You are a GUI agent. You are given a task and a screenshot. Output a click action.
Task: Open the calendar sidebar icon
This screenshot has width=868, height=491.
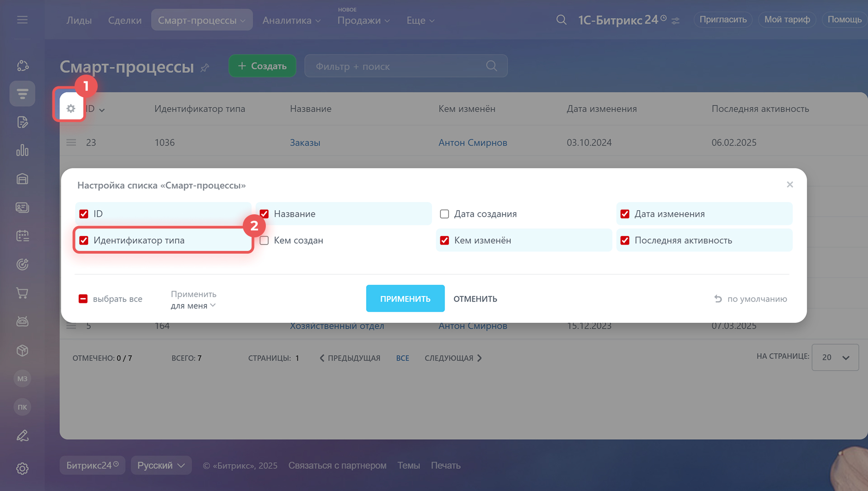[22, 236]
